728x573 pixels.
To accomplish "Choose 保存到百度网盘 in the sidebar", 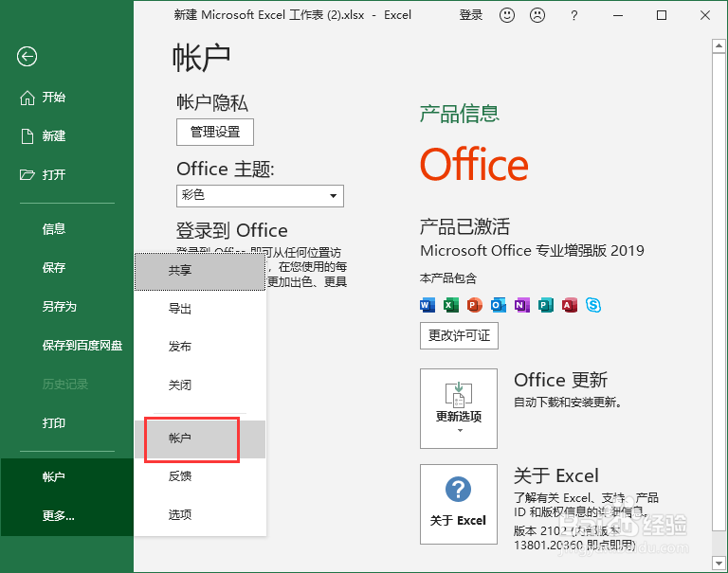I will tap(82, 346).
